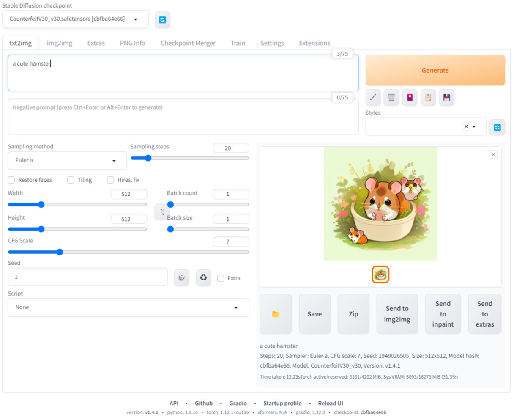The width and height of the screenshot is (514, 420).
Task: Open the output folder icon
Action: tap(276, 314)
